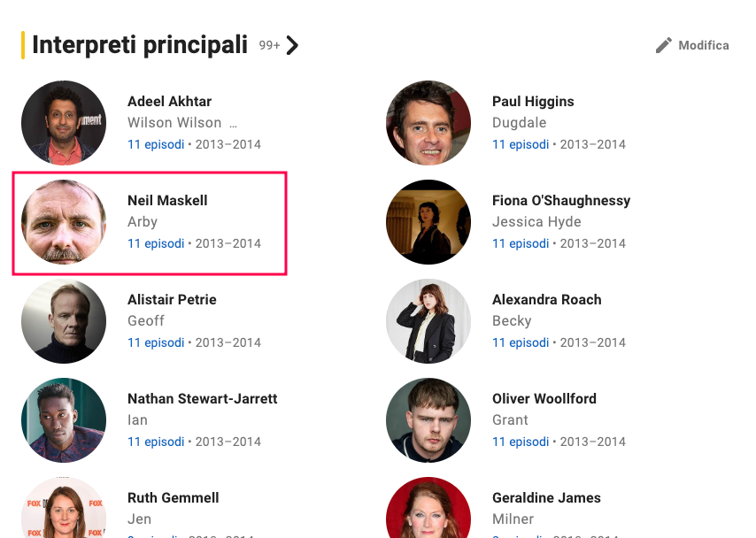This screenshot has width=756, height=538.
Task: Open Neil Maskell's profile photo
Action: pos(64,222)
